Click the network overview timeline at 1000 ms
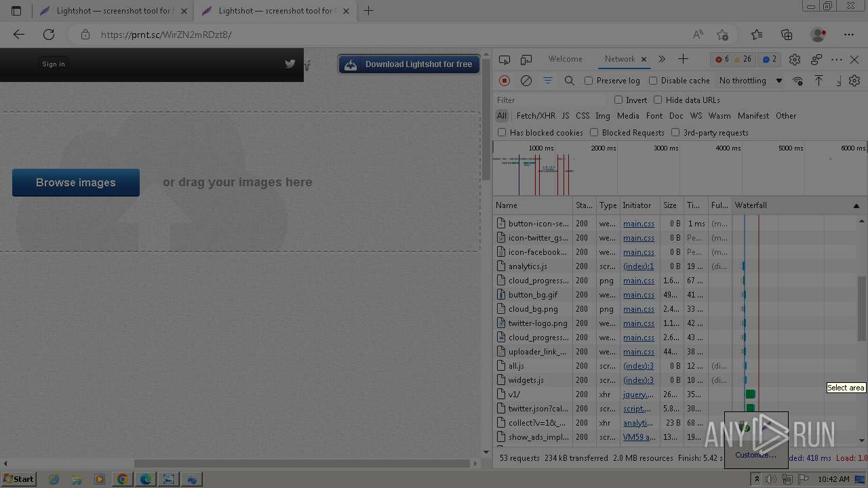Image resolution: width=868 pixels, height=488 pixels. pyautogui.click(x=541, y=148)
